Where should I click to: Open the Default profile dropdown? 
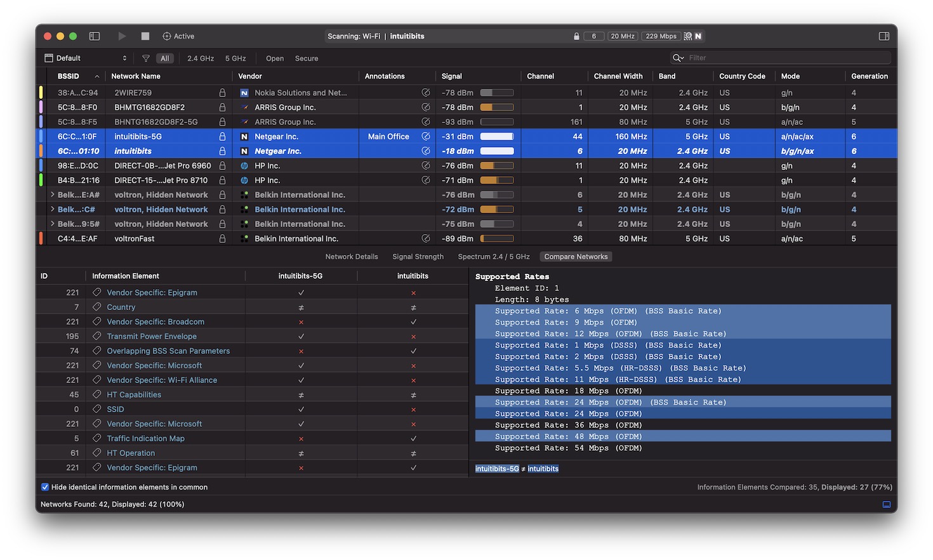86,58
